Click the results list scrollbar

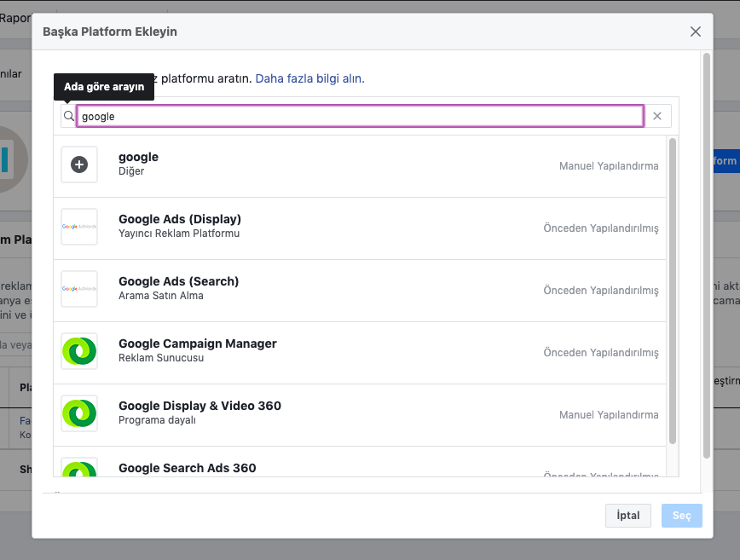click(x=673, y=291)
